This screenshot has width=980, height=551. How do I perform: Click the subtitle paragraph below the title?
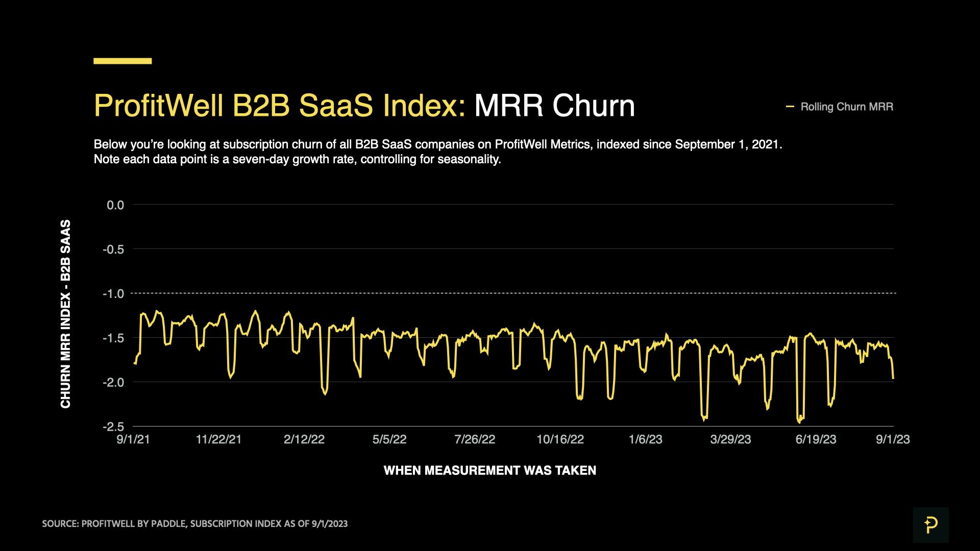pos(439,153)
